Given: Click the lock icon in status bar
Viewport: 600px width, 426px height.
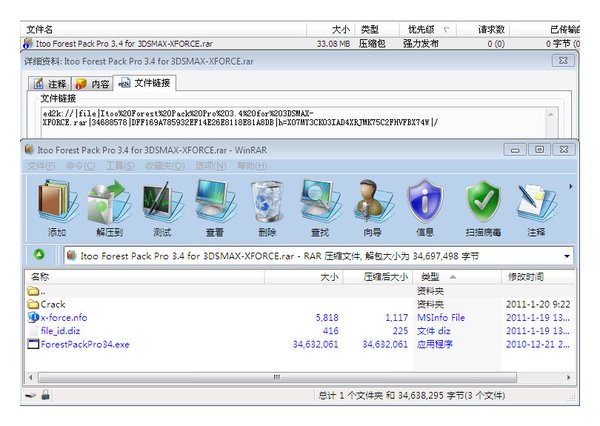Looking at the screenshot, I should tap(46, 395).
